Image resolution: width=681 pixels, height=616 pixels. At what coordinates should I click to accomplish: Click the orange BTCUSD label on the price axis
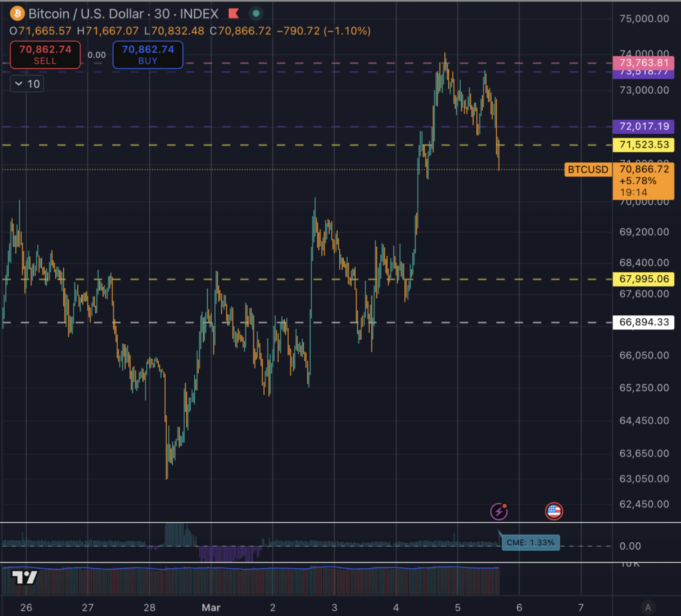588,170
